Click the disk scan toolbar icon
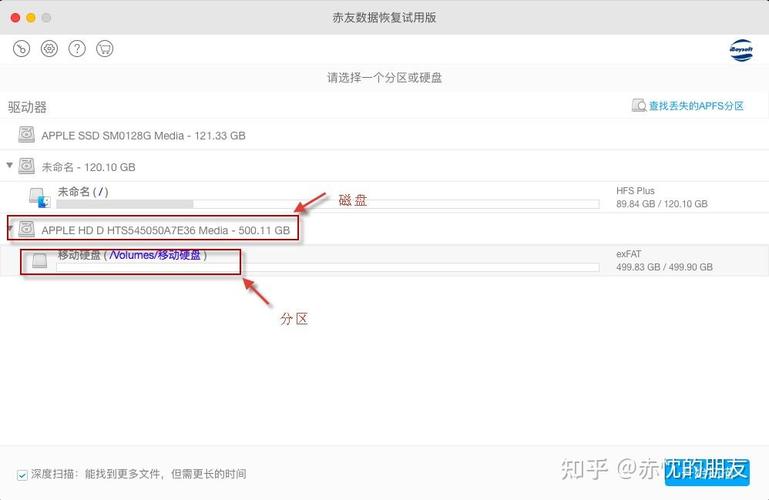The image size is (769, 500). (21, 49)
